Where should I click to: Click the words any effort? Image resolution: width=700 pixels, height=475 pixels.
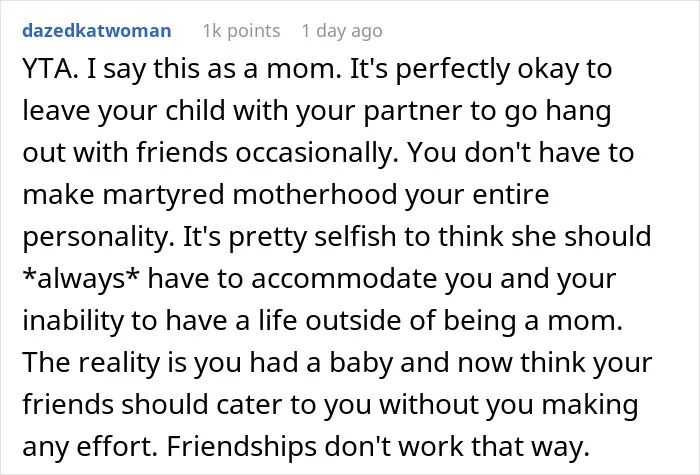tap(89, 446)
